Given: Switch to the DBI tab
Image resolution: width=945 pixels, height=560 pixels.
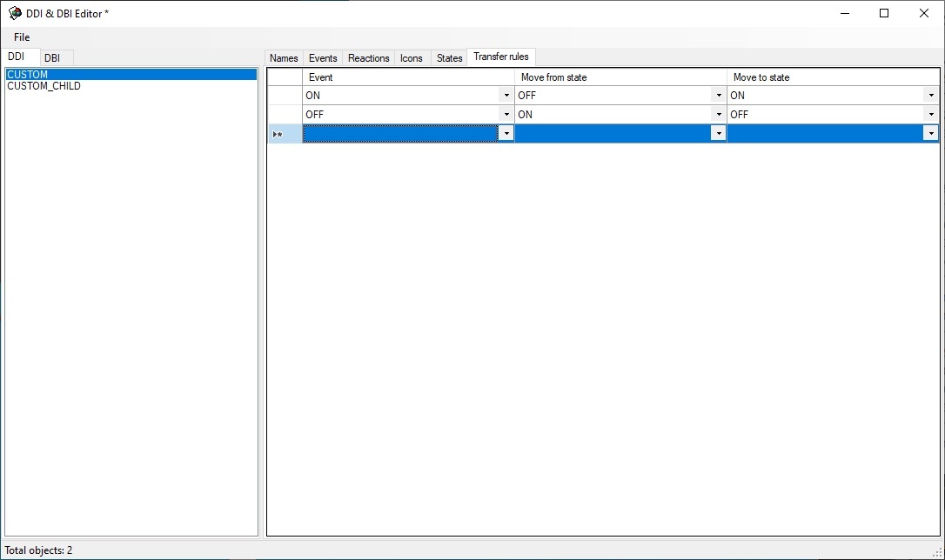Looking at the screenshot, I should [x=52, y=58].
